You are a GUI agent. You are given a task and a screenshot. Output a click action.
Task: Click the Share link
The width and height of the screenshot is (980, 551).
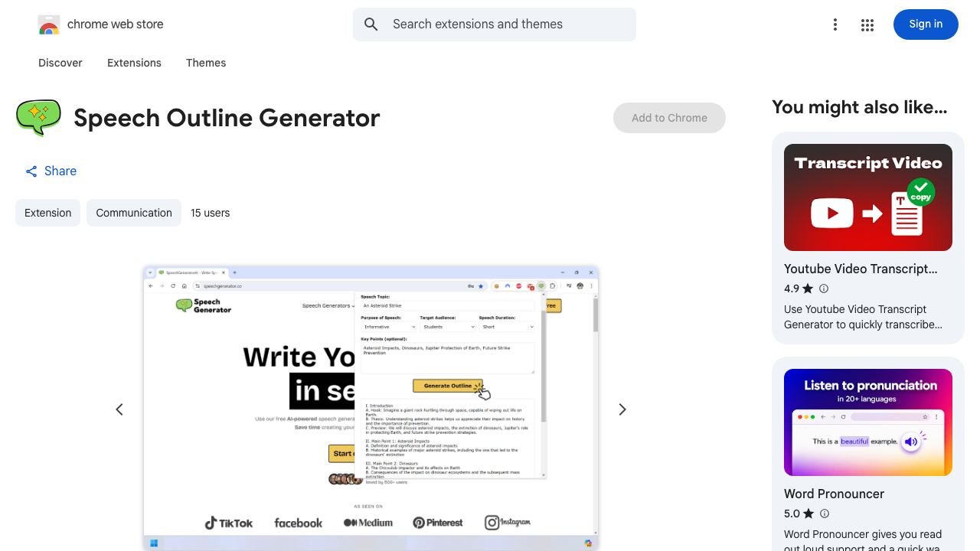[51, 171]
